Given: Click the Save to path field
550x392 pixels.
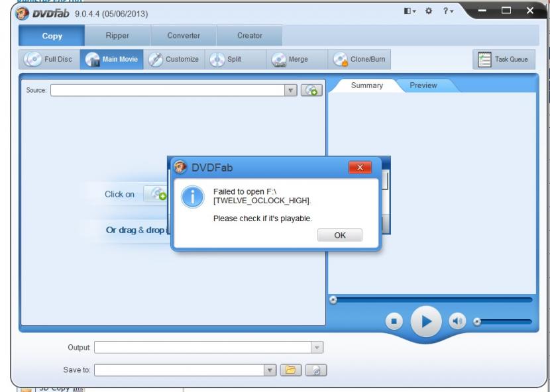Looking at the screenshot, I should point(179,370).
